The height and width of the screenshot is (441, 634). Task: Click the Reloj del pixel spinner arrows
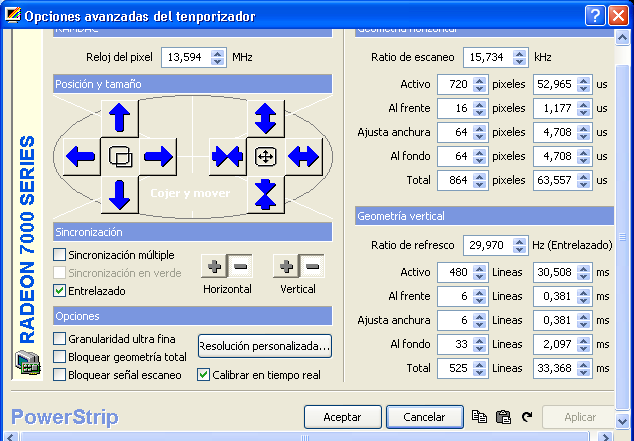218,57
